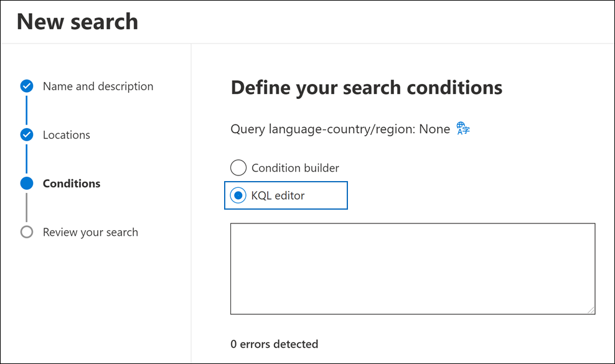Click the current step indicator for Conditions
Screen dimensions: 615x364
pyautogui.click(x=27, y=183)
